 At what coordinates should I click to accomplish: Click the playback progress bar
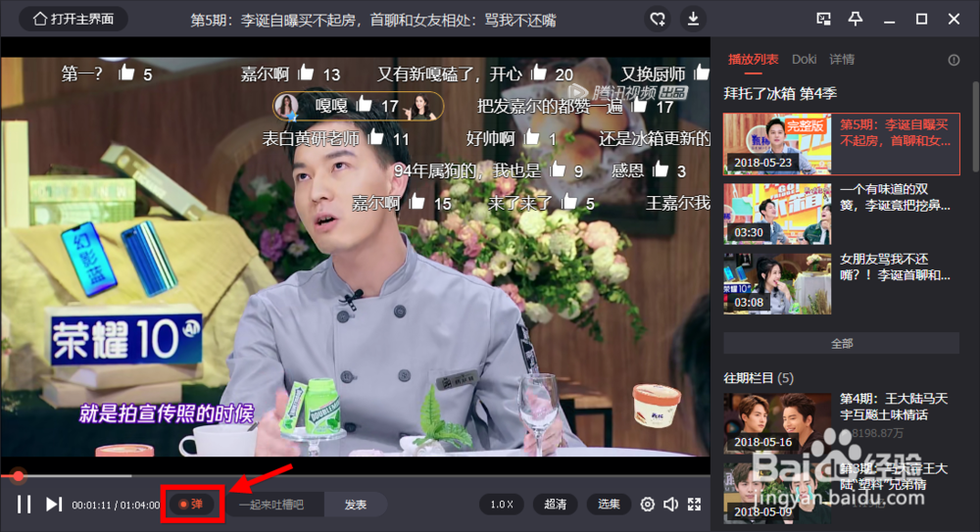(355, 476)
